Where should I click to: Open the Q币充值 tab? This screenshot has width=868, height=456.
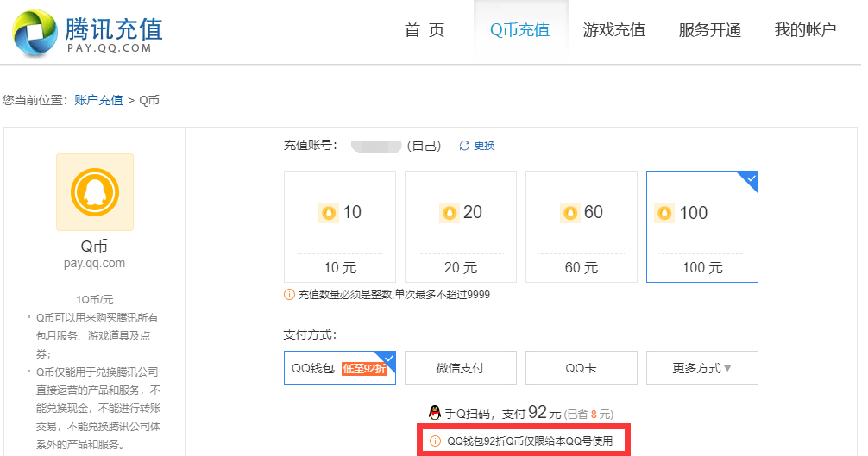pos(519,30)
